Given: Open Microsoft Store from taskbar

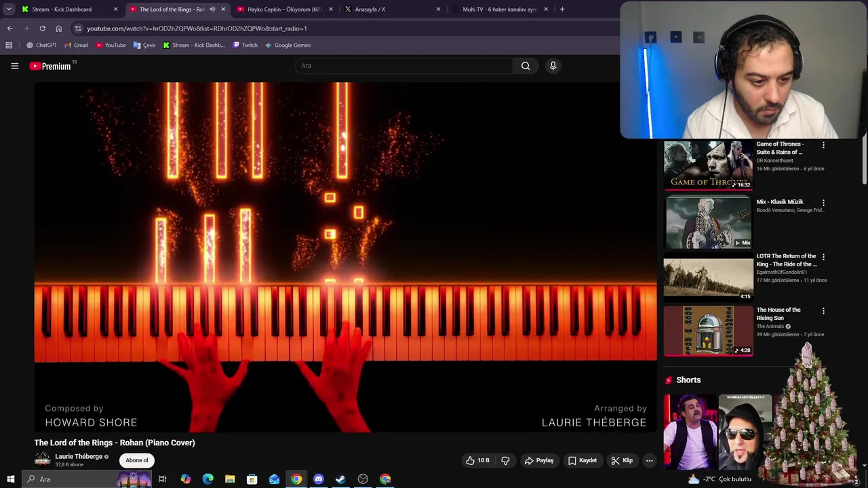Looking at the screenshot, I should 252,479.
